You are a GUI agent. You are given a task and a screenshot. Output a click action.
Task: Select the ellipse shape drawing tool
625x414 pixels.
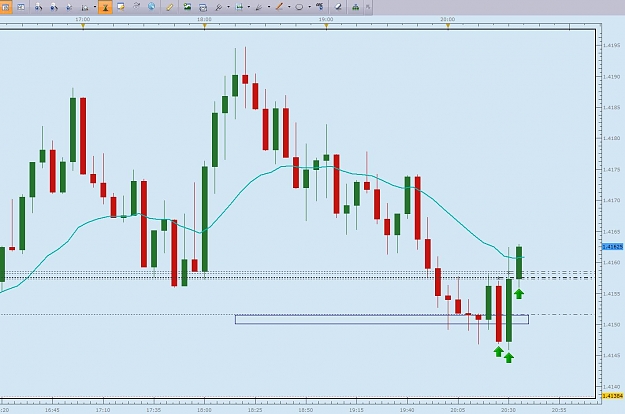(299, 7)
